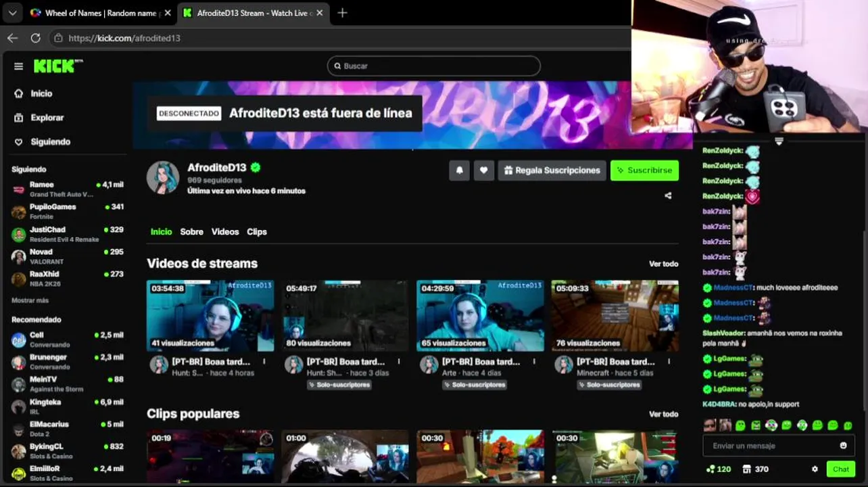Click green Chat send button
The height and width of the screenshot is (487, 868).
[841, 469]
